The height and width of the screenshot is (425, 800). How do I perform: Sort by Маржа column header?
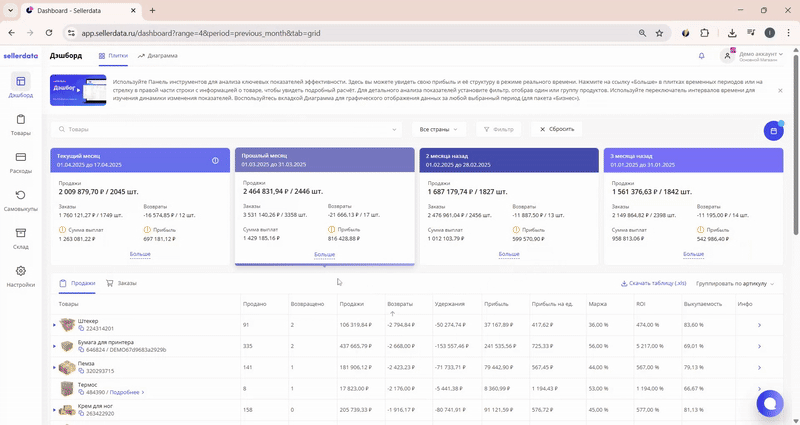(597, 304)
